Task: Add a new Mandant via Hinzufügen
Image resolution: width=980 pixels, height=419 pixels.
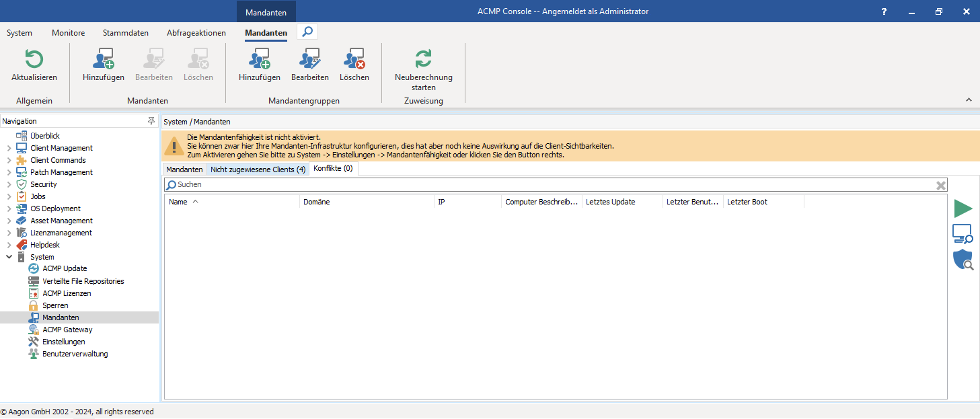Action: coord(103,60)
